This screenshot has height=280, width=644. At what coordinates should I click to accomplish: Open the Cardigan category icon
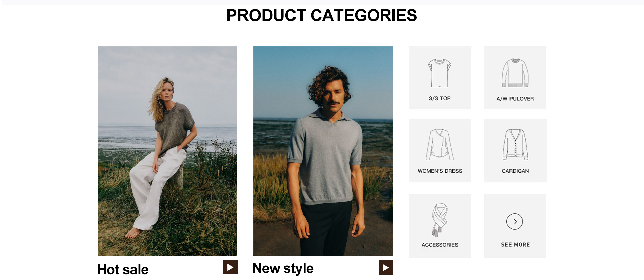click(x=515, y=145)
